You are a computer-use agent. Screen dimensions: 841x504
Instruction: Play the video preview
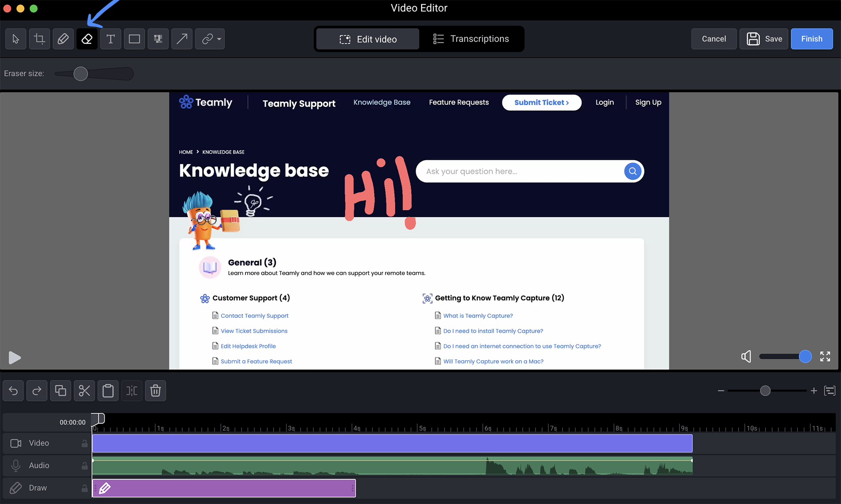pyautogui.click(x=15, y=357)
